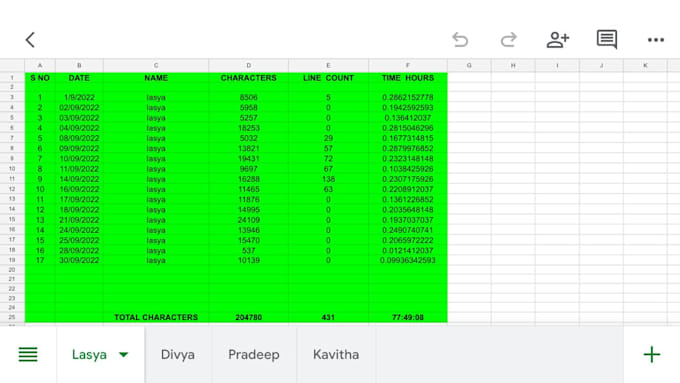Click the DATE header cell
The image size is (680, 383).
click(79, 78)
